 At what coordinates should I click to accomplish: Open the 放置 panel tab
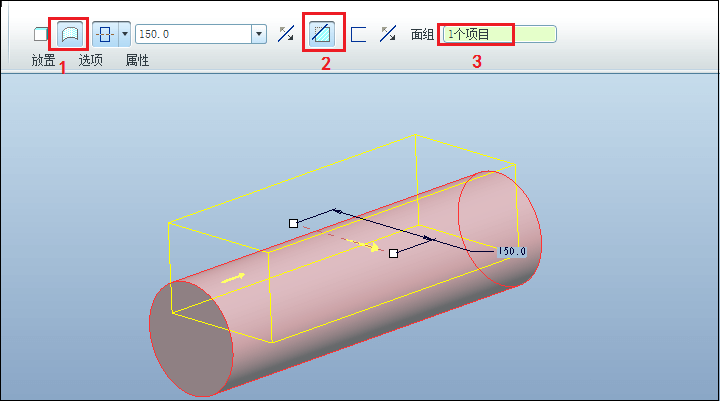coord(43,60)
